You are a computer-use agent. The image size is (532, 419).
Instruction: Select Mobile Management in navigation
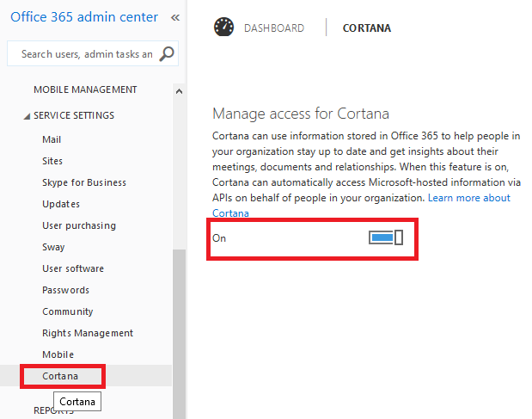coord(85,89)
